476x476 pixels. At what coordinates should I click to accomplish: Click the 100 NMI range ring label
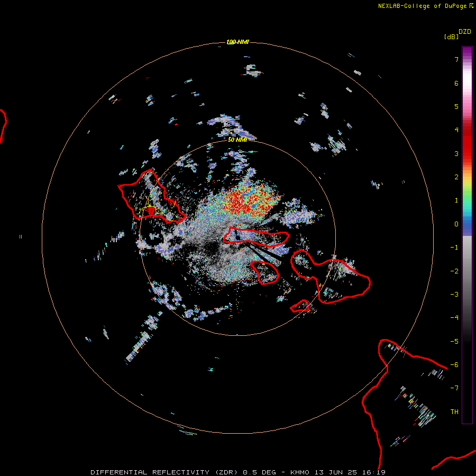tap(237, 42)
